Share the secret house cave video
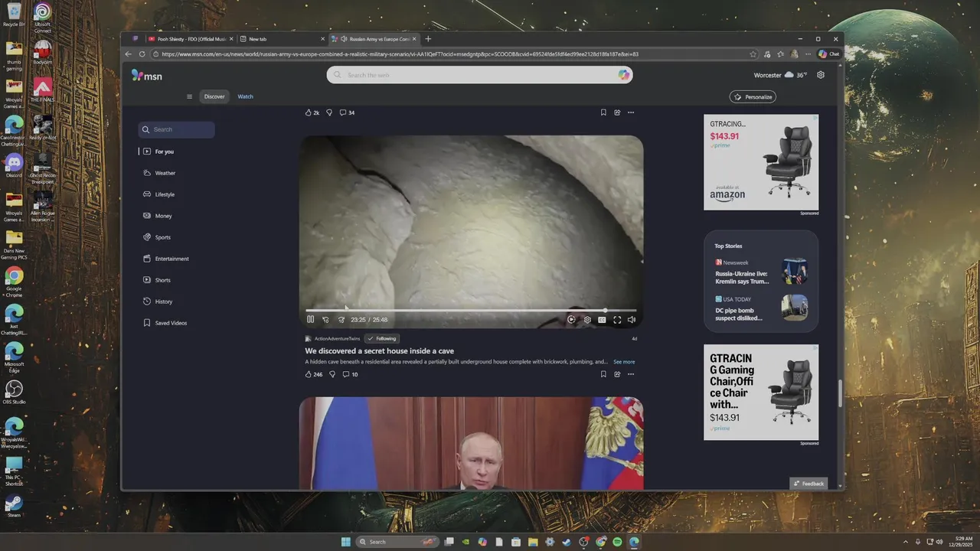 tap(617, 374)
